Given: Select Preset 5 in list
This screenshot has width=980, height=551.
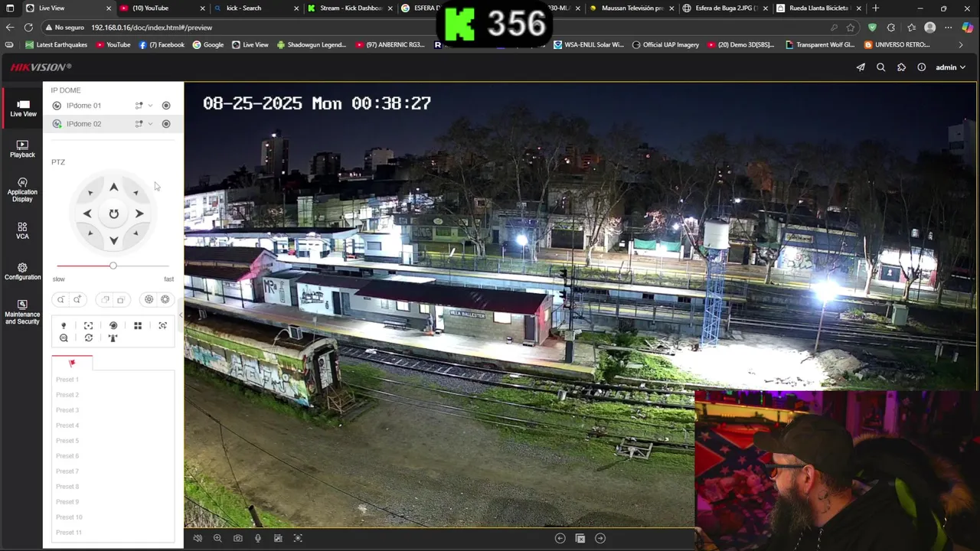Looking at the screenshot, I should (x=67, y=441).
